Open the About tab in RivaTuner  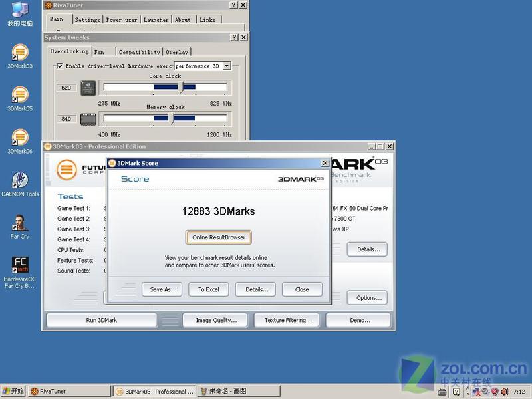coord(183,20)
